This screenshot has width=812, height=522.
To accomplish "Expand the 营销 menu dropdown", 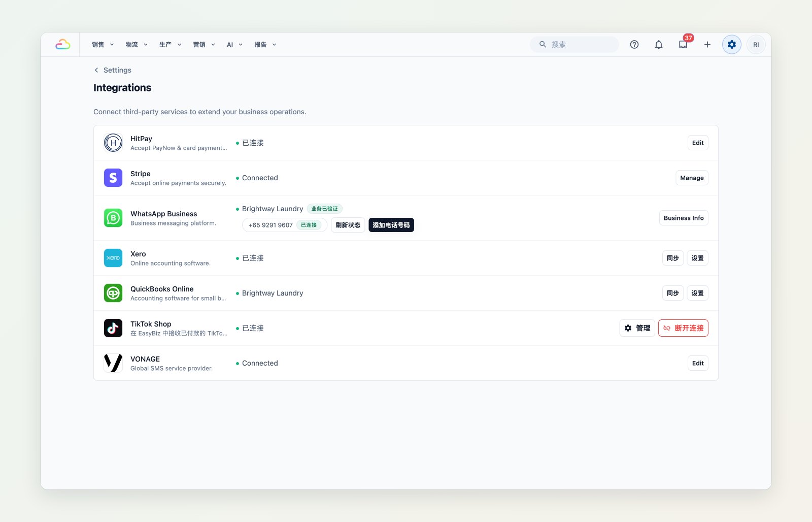I will [x=205, y=45].
